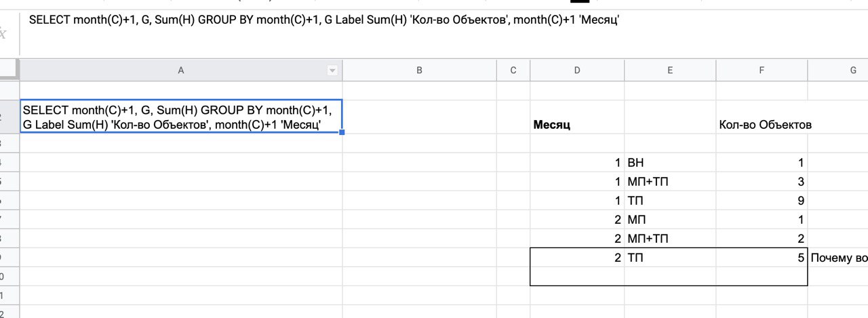Select the cell with value 9

762,201
